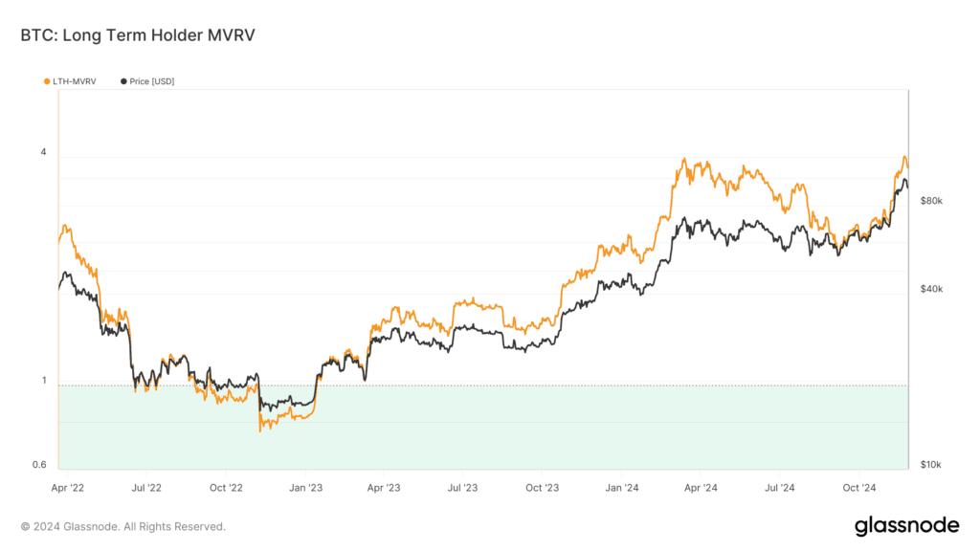Click the glassnode logo

tap(905, 525)
